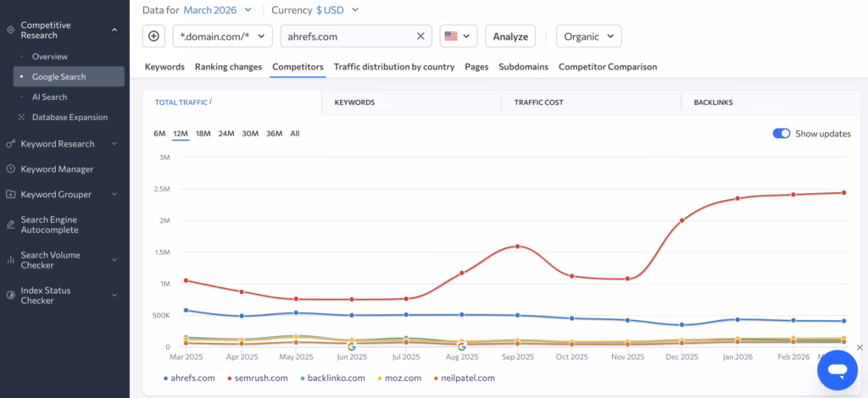Set chart range to 12M
The height and width of the screenshot is (398, 868).
[181, 133]
